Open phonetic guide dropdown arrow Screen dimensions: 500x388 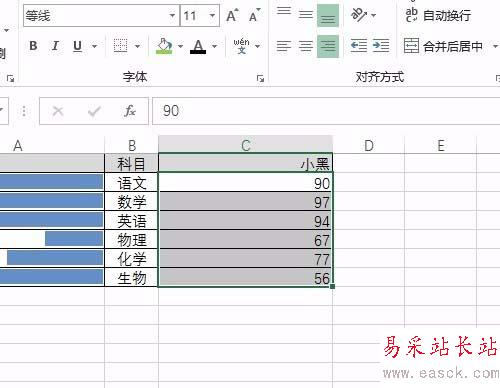click(x=258, y=46)
